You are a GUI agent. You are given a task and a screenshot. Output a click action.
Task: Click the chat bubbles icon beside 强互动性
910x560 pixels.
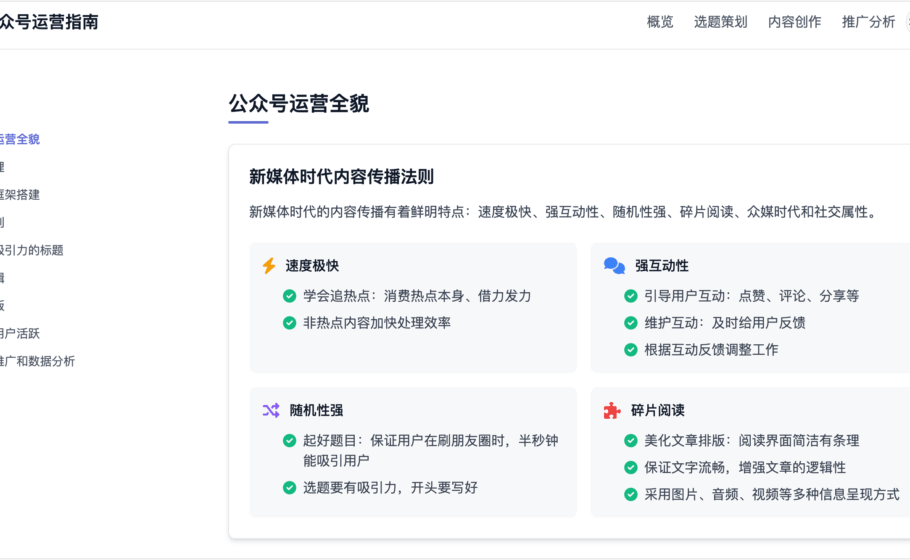pyautogui.click(x=614, y=266)
